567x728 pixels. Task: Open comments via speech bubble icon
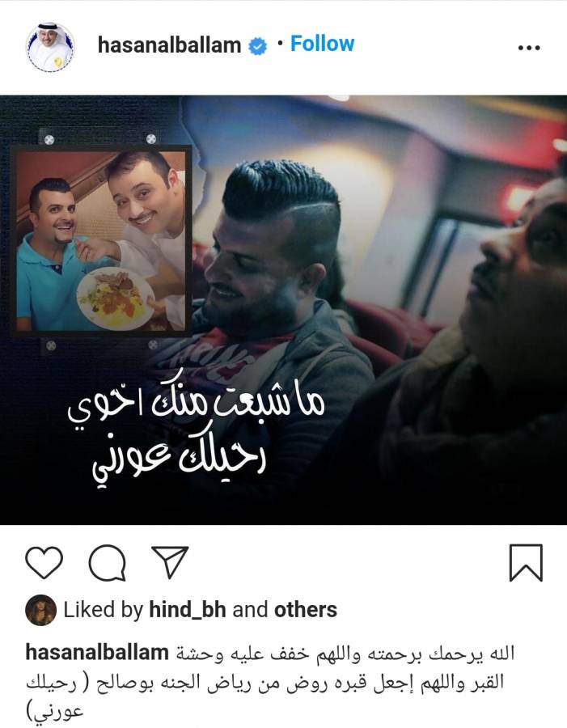[x=108, y=563]
